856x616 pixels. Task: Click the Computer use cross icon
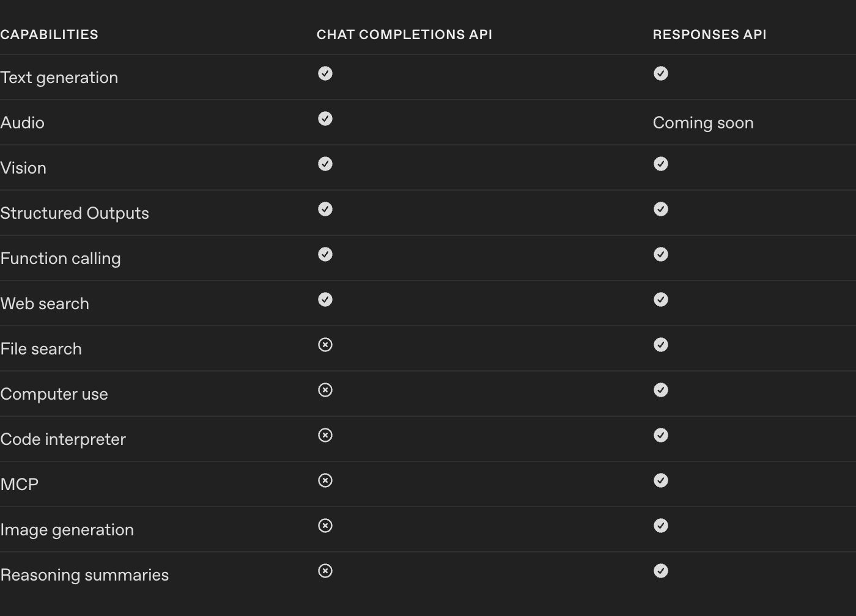click(x=325, y=390)
